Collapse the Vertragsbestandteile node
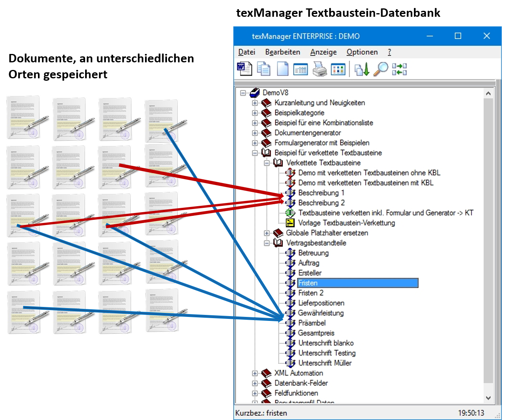 [x=267, y=243]
